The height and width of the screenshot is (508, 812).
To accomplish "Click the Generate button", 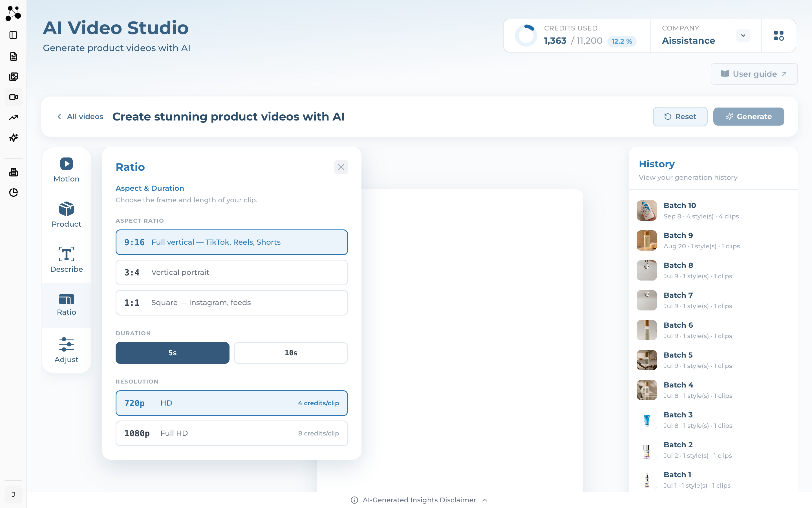I will pos(749,117).
